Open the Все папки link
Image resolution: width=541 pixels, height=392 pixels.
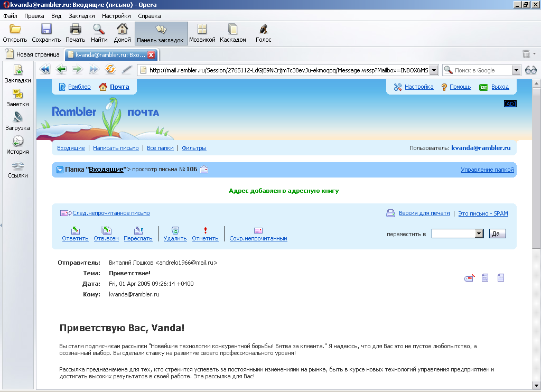[160, 148]
